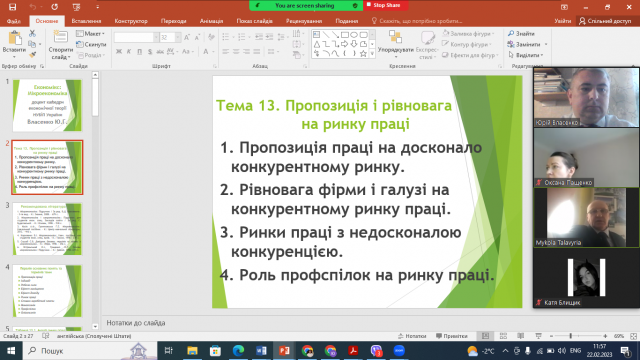Click the Нотатки notes button in status bar
The image size is (640, 360).
click(x=412, y=336)
